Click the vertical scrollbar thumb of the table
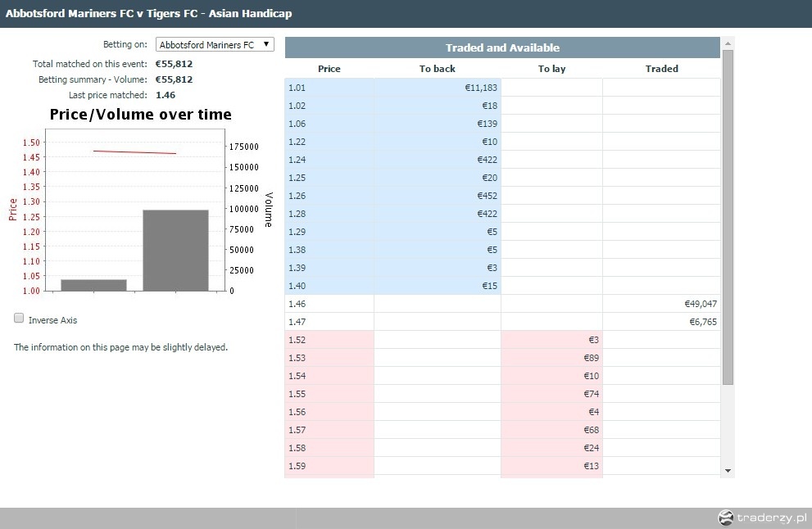The width and height of the screenshot is (812, 529). pos(728,217)
